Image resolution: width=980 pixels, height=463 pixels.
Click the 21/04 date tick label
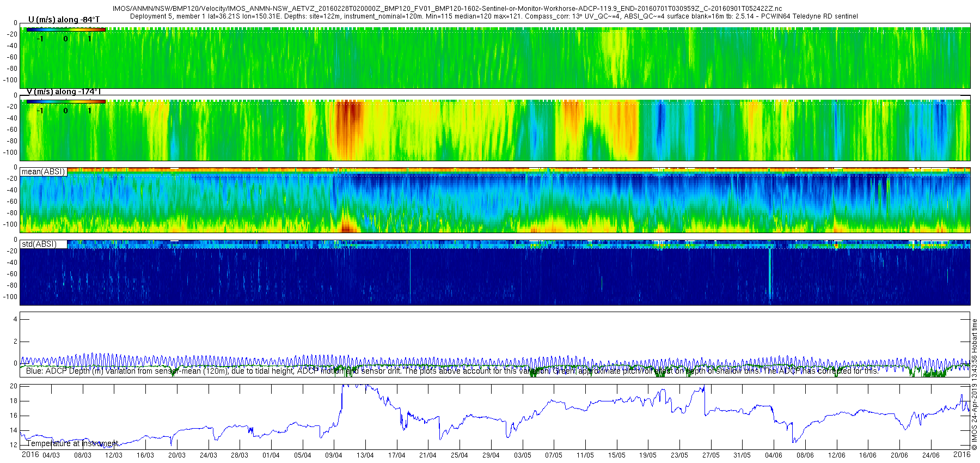click(428, 455)
